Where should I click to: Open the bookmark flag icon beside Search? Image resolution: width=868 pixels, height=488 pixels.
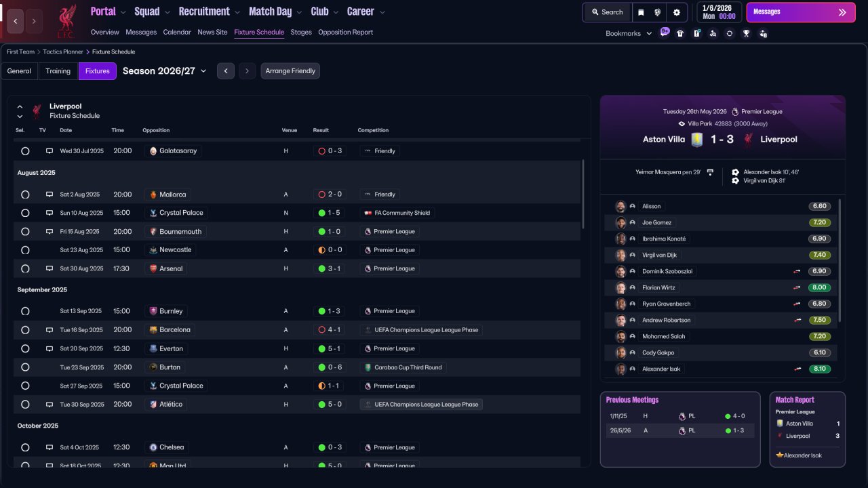(641, 12)
